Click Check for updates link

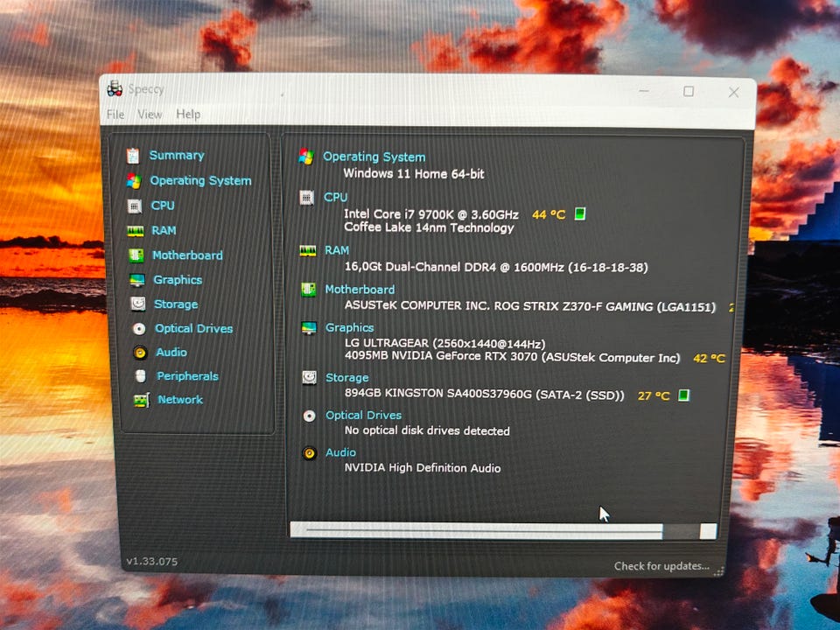(661, 566)
